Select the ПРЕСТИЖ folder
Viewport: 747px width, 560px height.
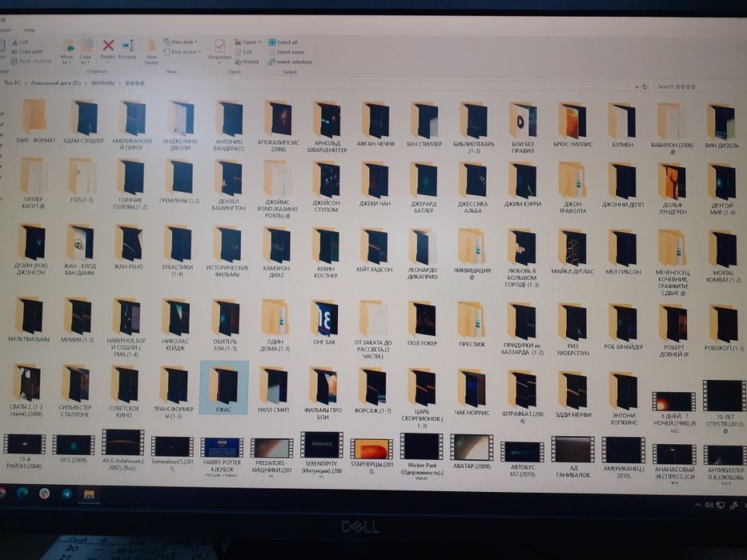coord(472,324)
